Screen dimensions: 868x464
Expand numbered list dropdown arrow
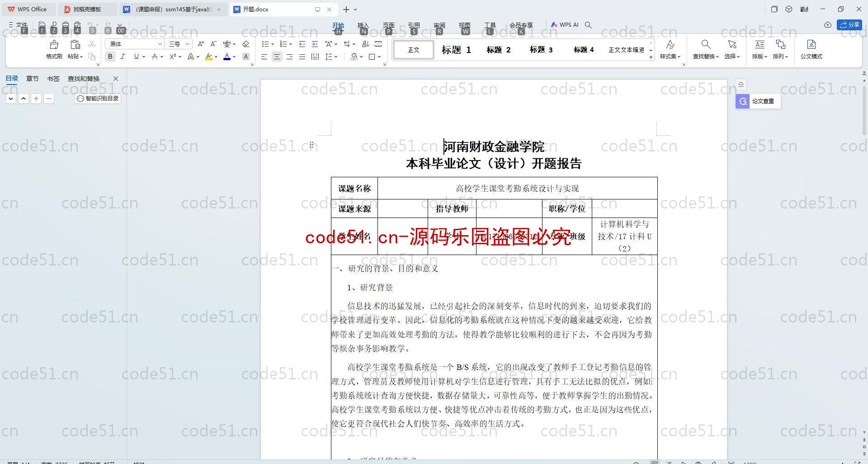[290, 44]
